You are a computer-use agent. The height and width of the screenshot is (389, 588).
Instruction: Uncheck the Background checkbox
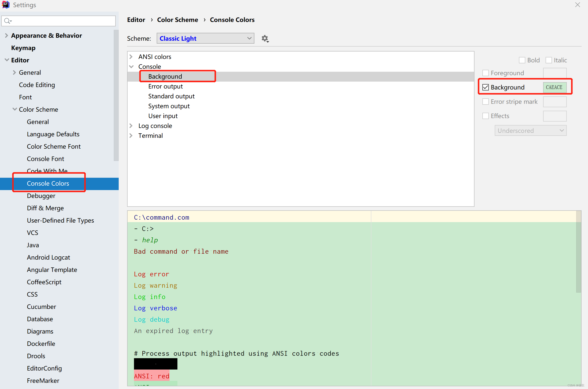(485, 87)
